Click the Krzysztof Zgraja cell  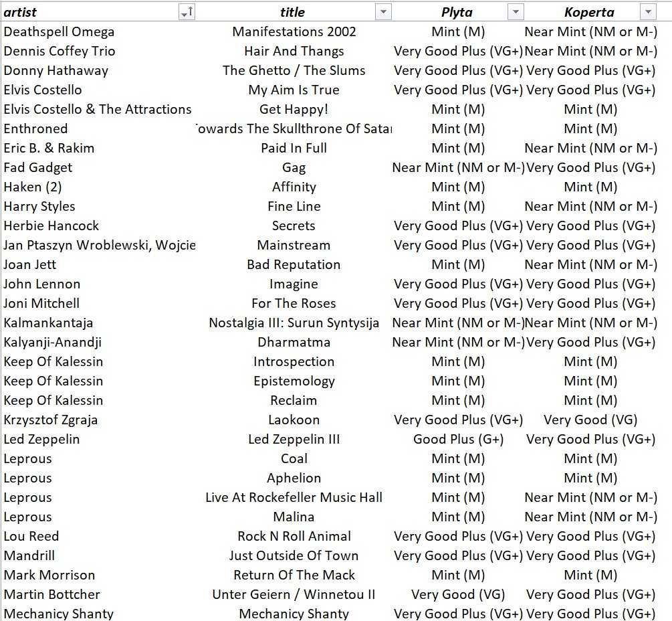tap(98, 420)
